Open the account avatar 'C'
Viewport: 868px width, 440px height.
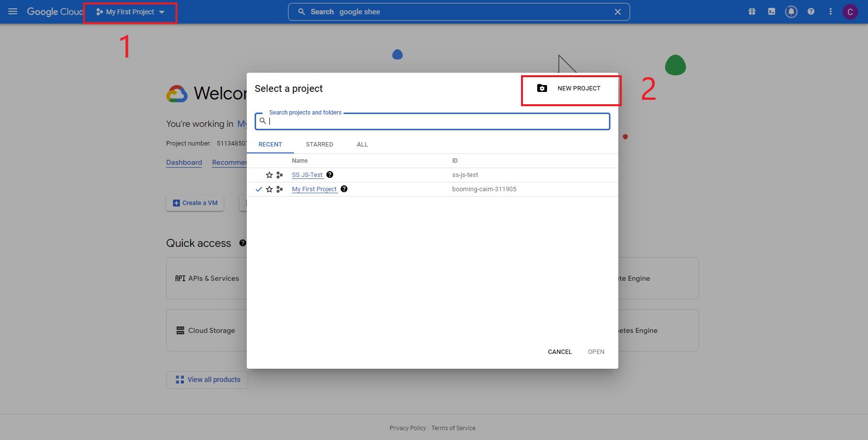(850, 12)
